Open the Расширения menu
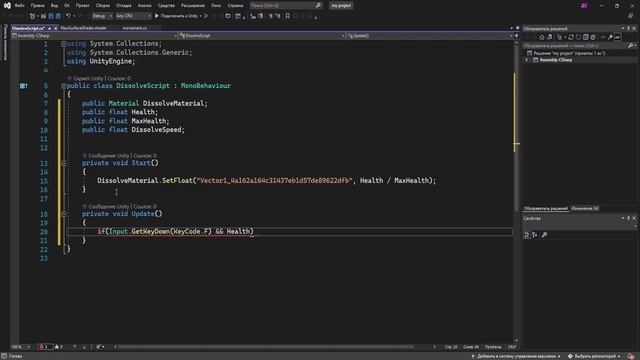Viewport: 640px width, 360px height. [x=193, y=6]
